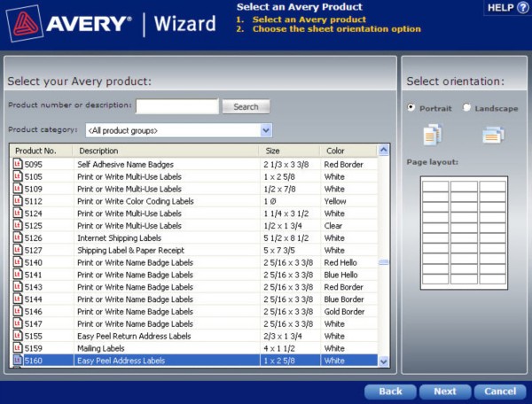Click label icon for product 5126
This screenshot has height=404, width=532.
coord(18,237)
